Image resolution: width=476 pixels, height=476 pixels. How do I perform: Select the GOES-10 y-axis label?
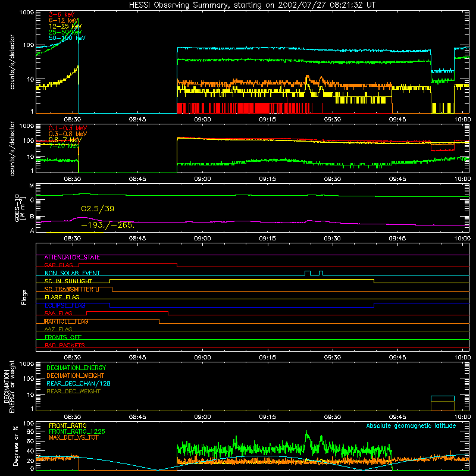(19, 208)
